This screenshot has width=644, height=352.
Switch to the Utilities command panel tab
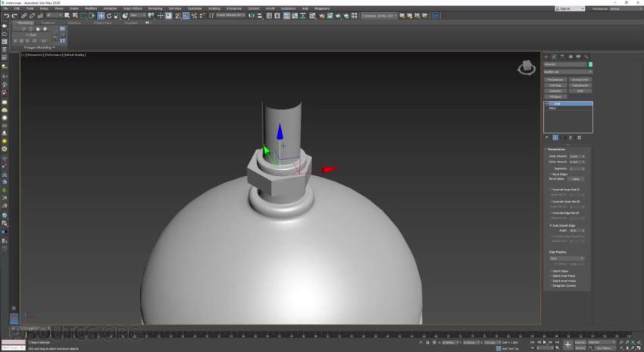tap(586, 57)
